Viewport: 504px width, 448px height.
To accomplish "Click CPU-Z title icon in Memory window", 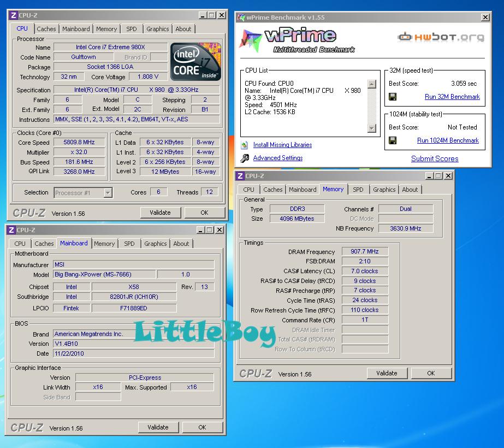I will tap(240, 176).
